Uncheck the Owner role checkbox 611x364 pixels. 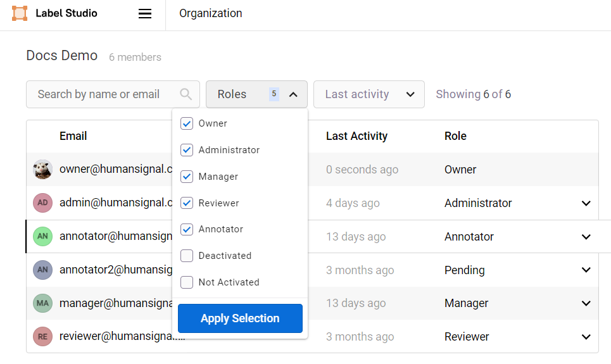(187, 123)
